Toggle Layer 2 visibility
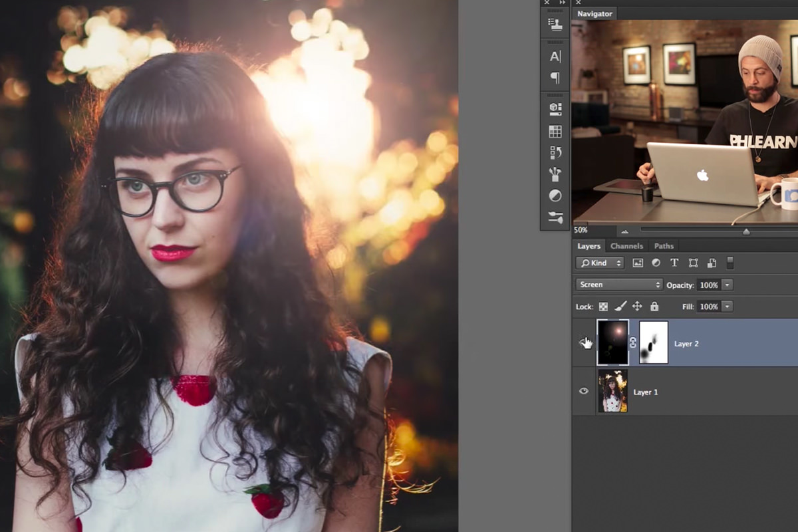 pos(584,342)
